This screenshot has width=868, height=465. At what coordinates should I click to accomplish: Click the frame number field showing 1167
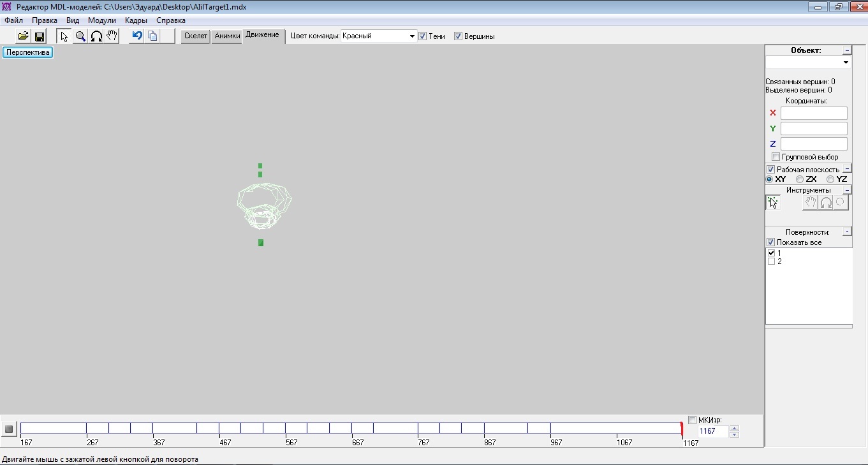[713, 431]
